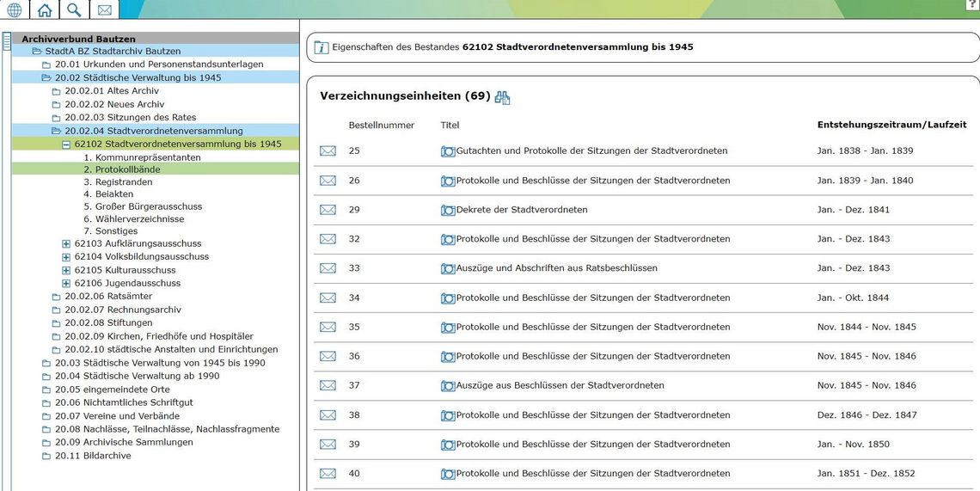
Task: Open Gutachten und Protokolle der Sitzungen entry
Action: [591, 151]
